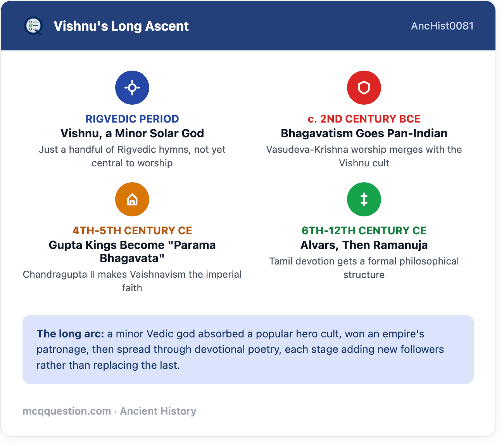504x446 pixels.
Task: Select the "Vishnu's Long Ascent" title
Action: point(121,26)
